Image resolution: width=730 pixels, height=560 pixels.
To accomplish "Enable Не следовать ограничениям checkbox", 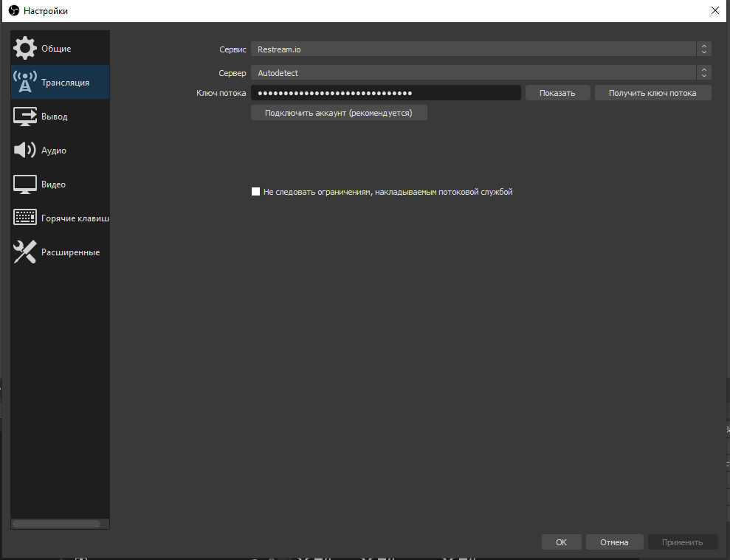I will click(x=255, y=191).
